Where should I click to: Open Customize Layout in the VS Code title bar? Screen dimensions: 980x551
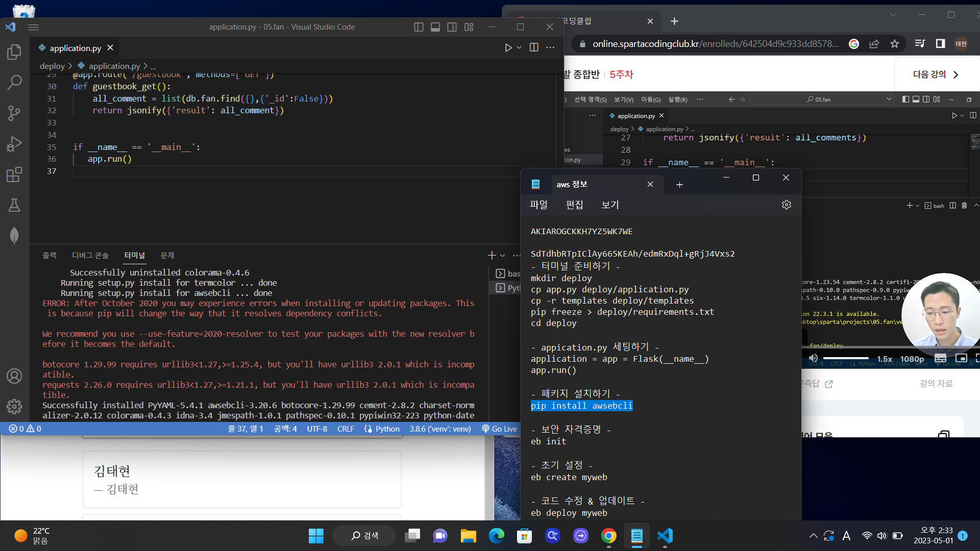click(469, 27)
